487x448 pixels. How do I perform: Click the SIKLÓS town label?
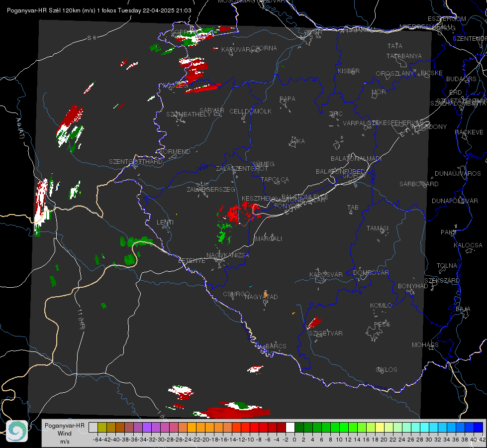pos(387,370)
